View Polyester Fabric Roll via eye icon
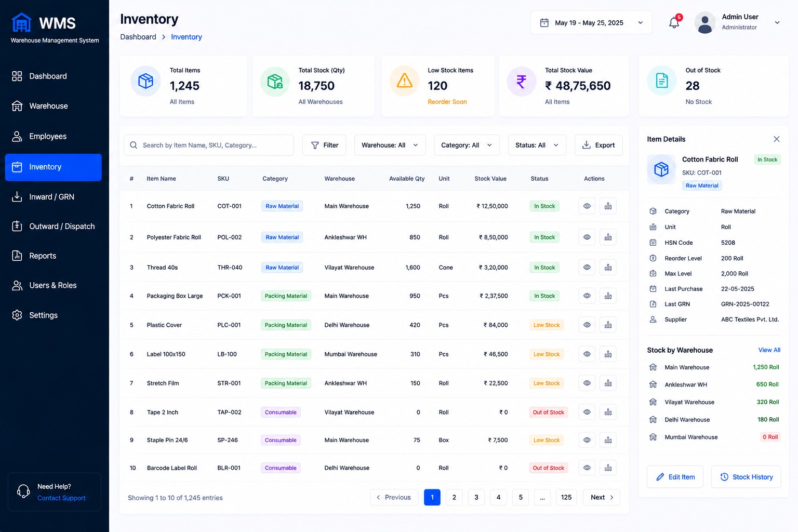This screenshot has width=798, height=532. tap(587, 237)
